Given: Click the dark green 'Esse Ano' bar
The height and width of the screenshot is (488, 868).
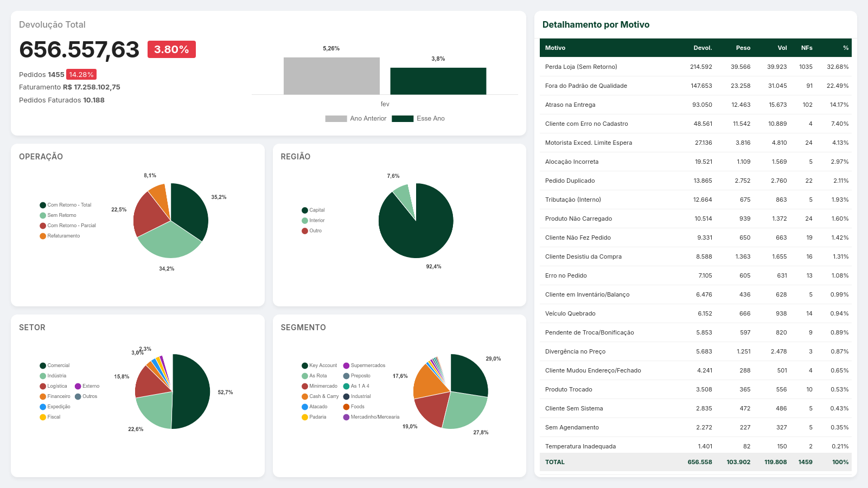Looking at the screenshot, I should tap(438, 81).
